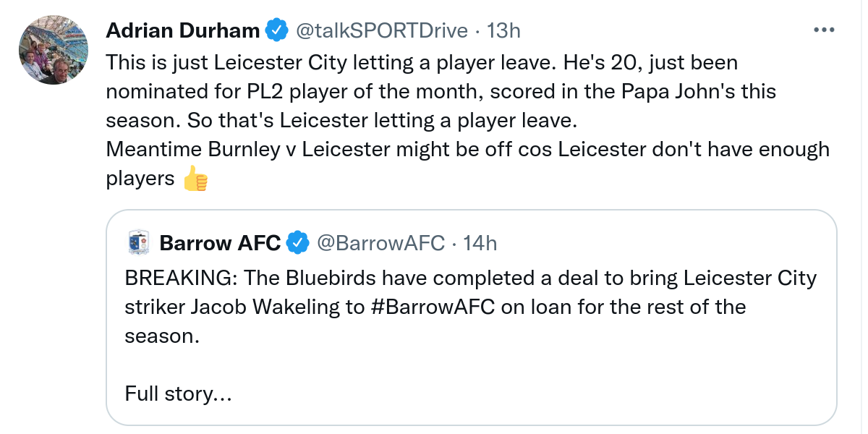This screenshot has width=868, height=434.
Task: Click the Full story... text
Action: click(178, 394)
